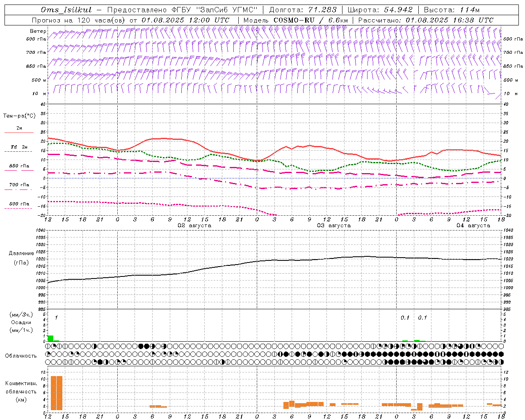Click the right-side 850 гПа wind label
525x420 pixels.
coord(513,66)
